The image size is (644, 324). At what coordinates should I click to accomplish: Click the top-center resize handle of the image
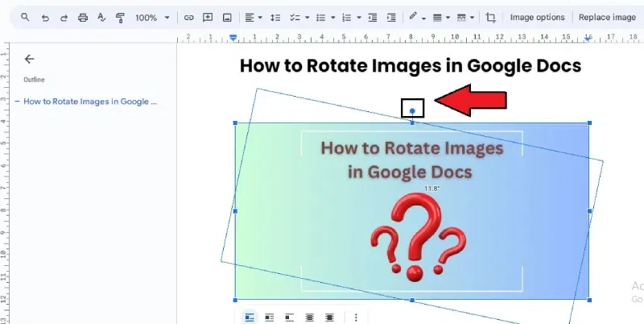point(412,123)
